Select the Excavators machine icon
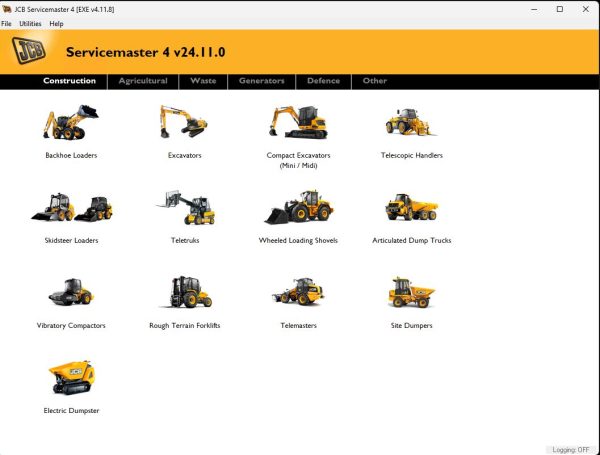 tap(184, 122)
